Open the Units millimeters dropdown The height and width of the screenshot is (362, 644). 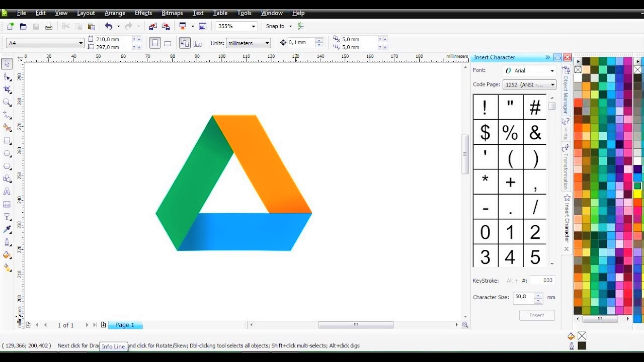[x=267, y=43]
